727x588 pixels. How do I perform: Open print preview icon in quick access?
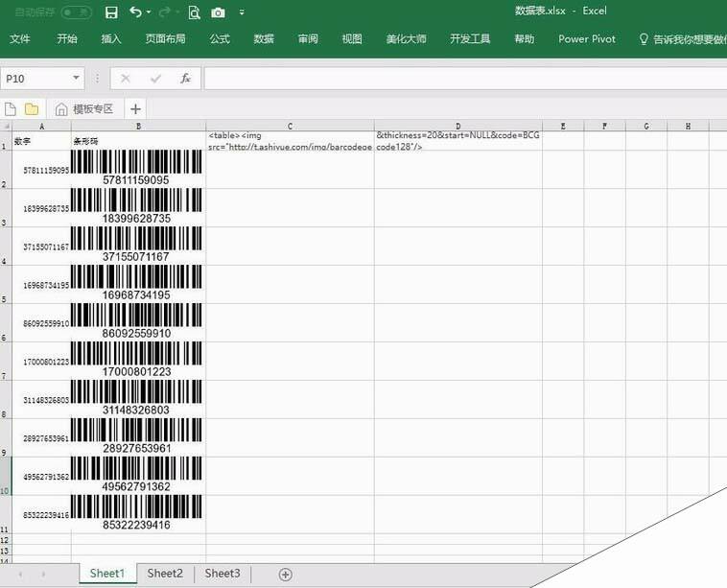(194, 12)
